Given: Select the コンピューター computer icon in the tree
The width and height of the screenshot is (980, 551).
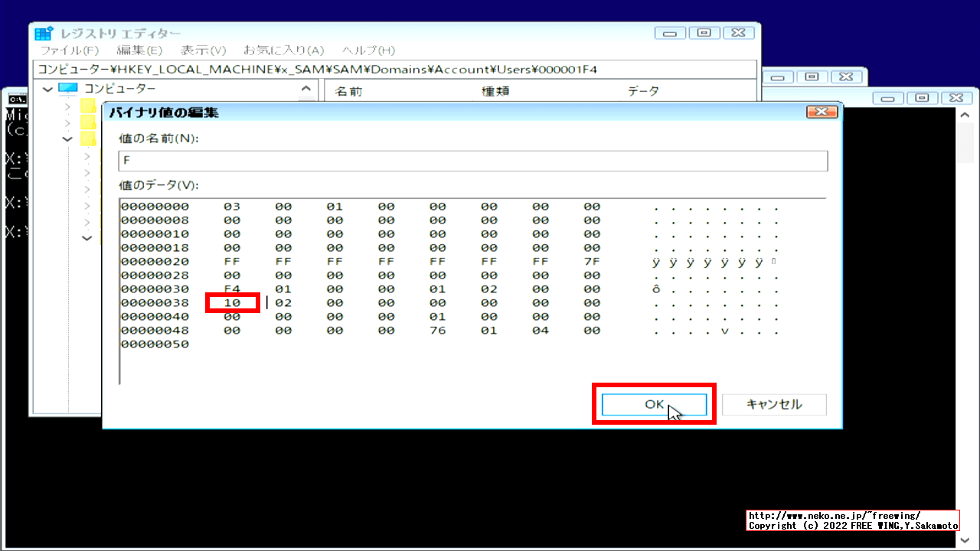Looking at the screenshot, I should [x=67, y=88].
